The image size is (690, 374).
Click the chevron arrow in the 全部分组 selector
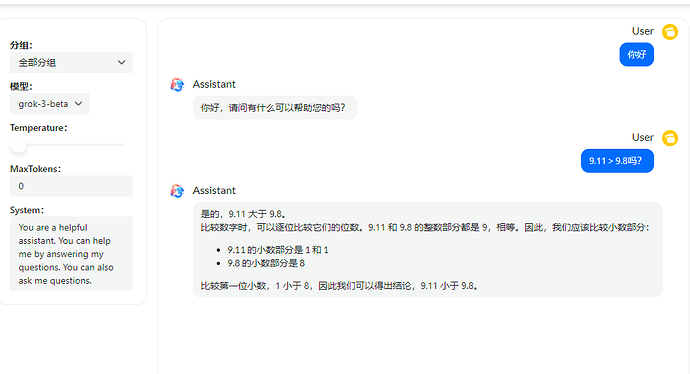point(121,62)
